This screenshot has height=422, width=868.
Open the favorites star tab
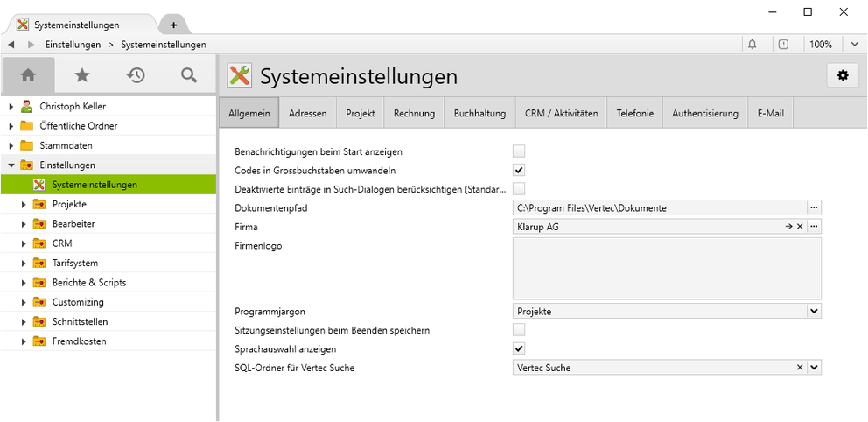[82, 75]
